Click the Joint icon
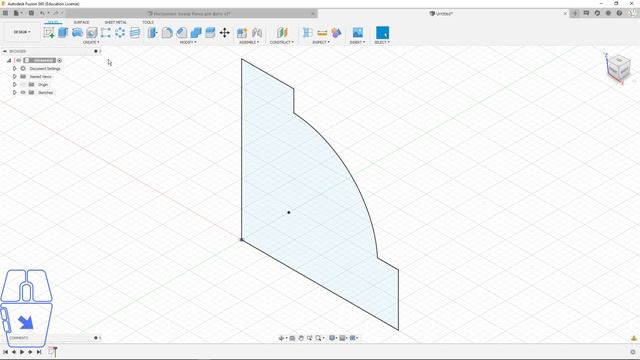640x360 pixels. click(x=257, y=33)
